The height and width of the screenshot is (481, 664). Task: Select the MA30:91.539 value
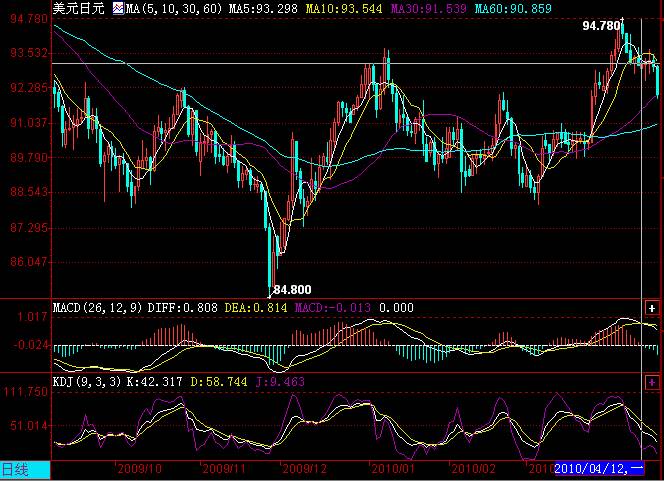[x=428, y=8]
